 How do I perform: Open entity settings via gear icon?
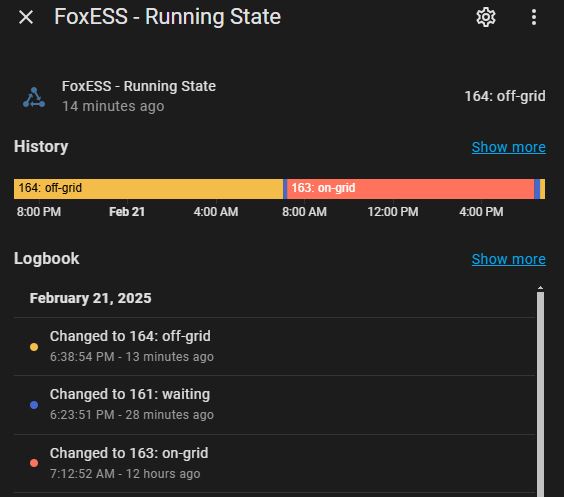486,17
